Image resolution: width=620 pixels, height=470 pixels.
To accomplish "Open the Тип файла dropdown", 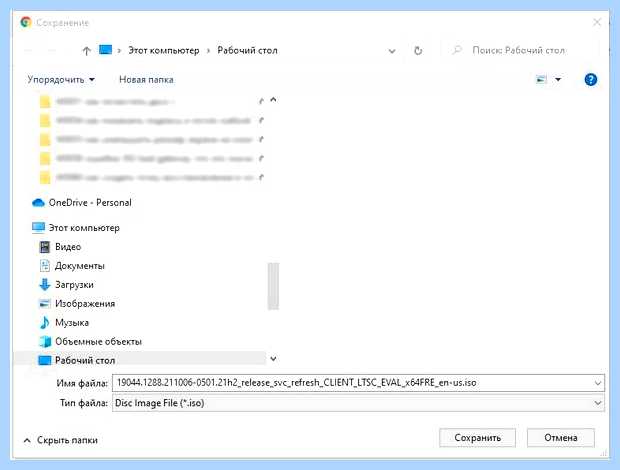I will pyautogui.click(x=598, y=403).
